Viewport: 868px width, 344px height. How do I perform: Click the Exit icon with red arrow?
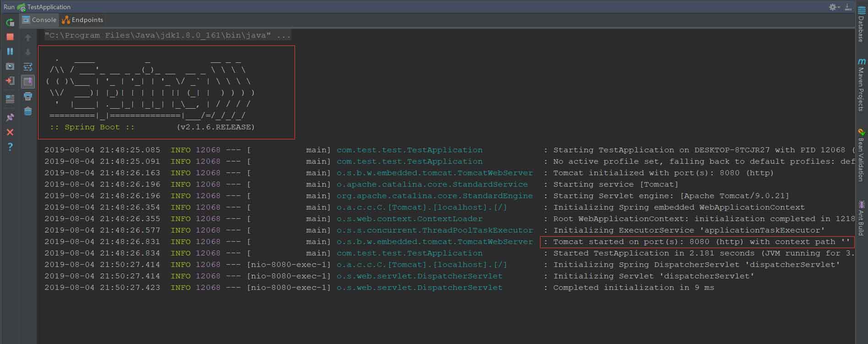[10, 81]
